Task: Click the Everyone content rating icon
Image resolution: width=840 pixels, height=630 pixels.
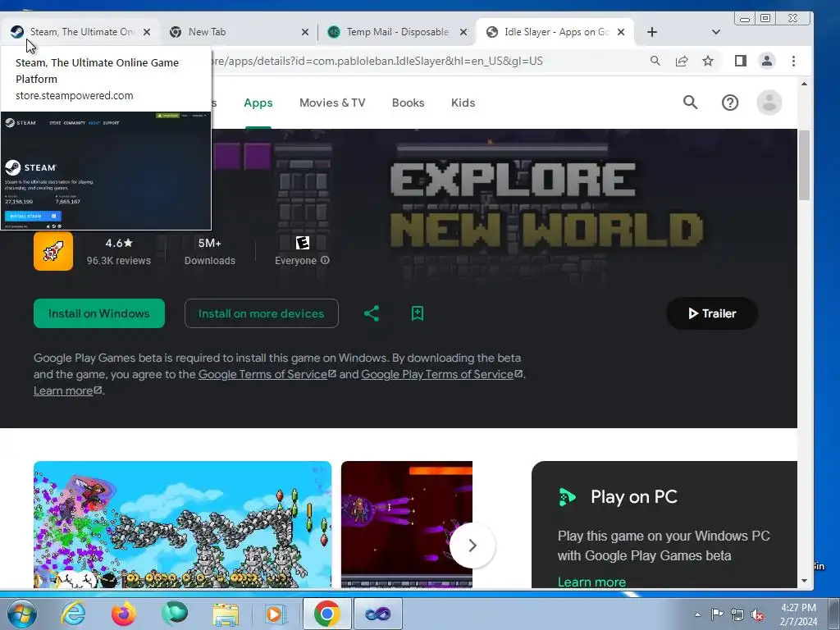Action: 303,243
